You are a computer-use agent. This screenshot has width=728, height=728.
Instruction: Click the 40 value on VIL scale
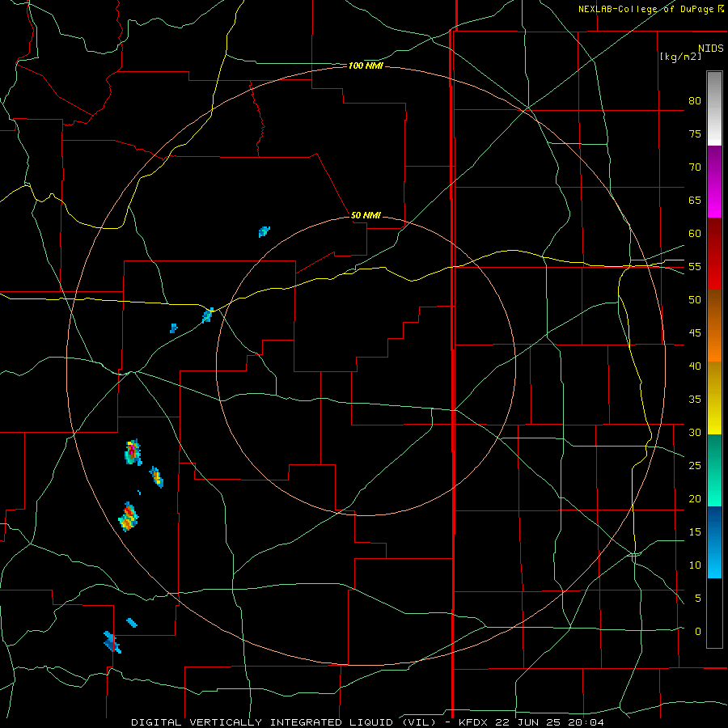click(695, 366)
